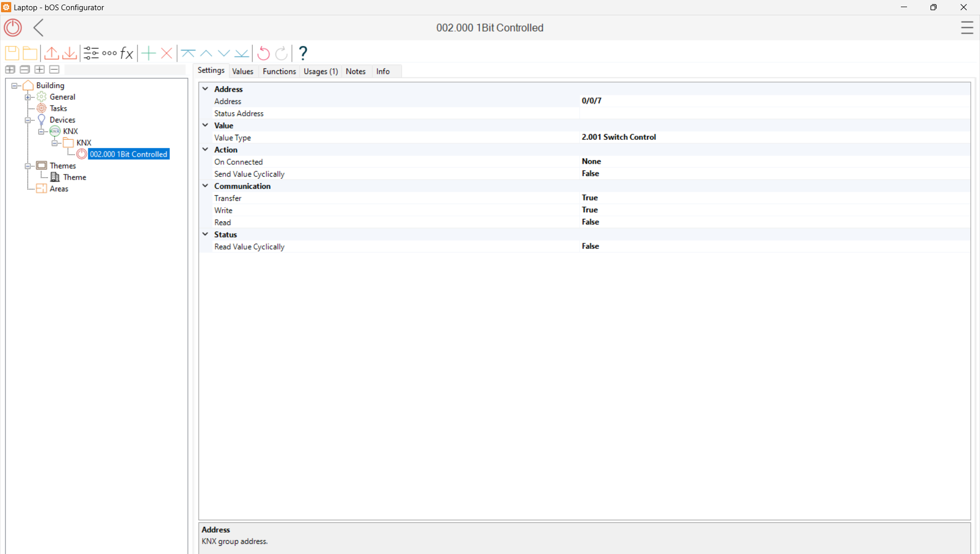Expand the General tree node
The height and width of the screenshot is (554, 980).
click(x=28, y=97)
